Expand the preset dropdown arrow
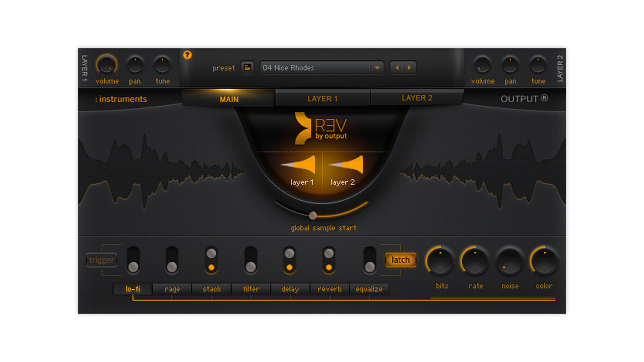 coord(377,68)
